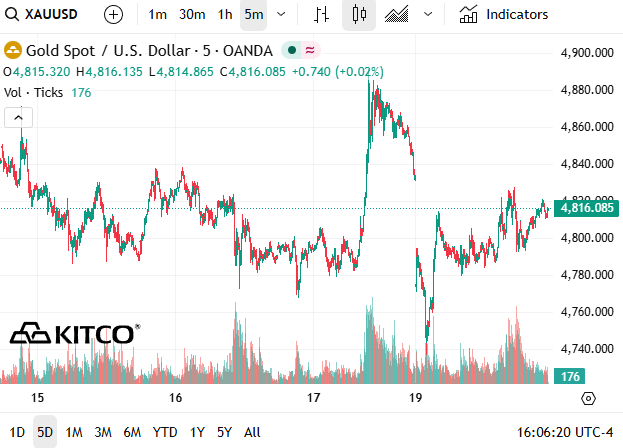
Task: Click the 16:06:20 UTC-4 timezone button
Action: tap(562, 432)
